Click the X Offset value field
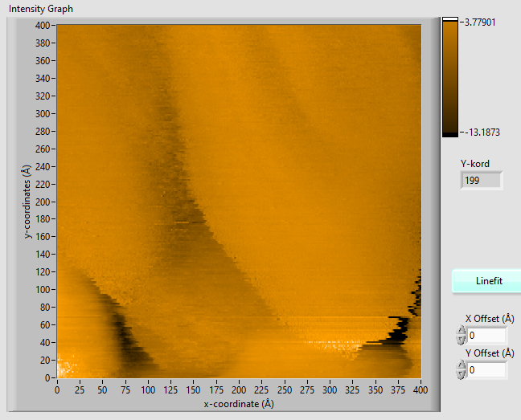 coord(488,335)
